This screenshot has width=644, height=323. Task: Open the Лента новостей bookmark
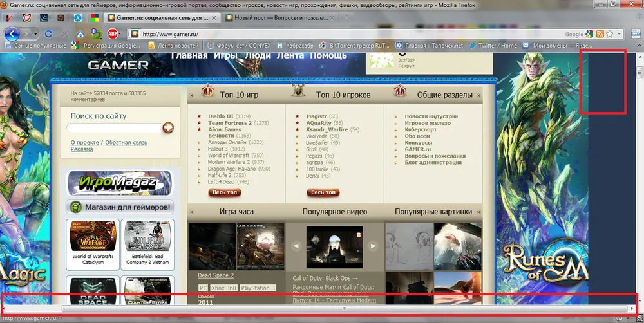coord(173,46)
